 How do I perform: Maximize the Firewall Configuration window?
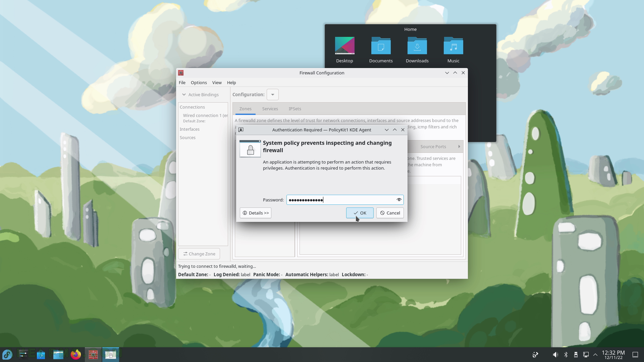click(455, 73)
